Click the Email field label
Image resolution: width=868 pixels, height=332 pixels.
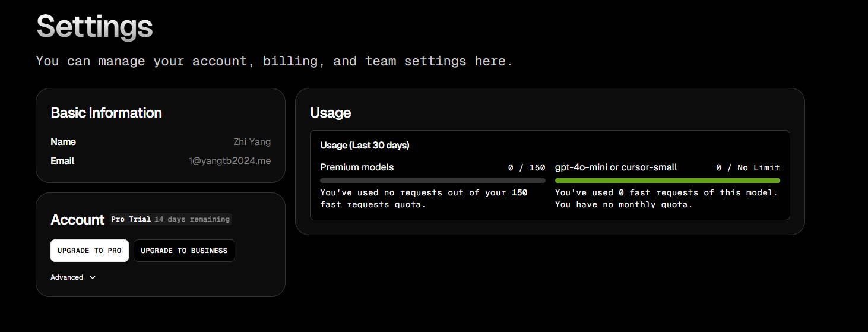click(62, 160)
